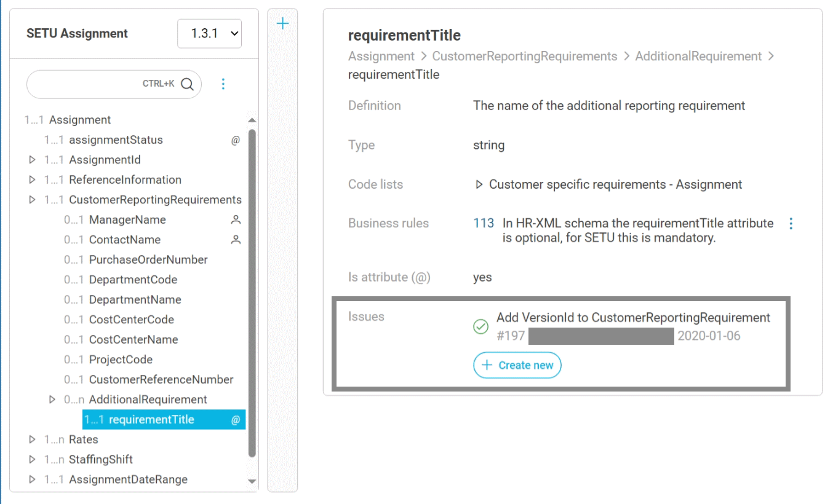Open business rule number 113
This screenshot has height=504, width=833.
(x=484, y=223)
